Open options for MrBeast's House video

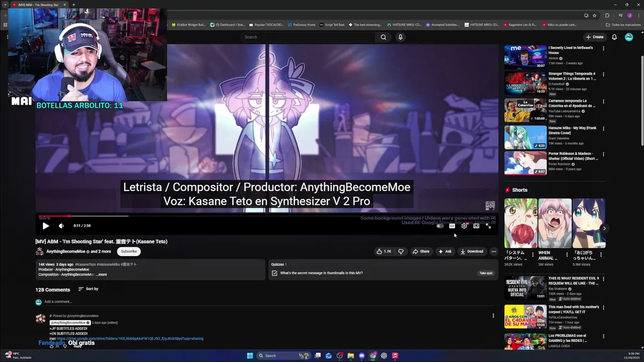click(x=603, y=49)
